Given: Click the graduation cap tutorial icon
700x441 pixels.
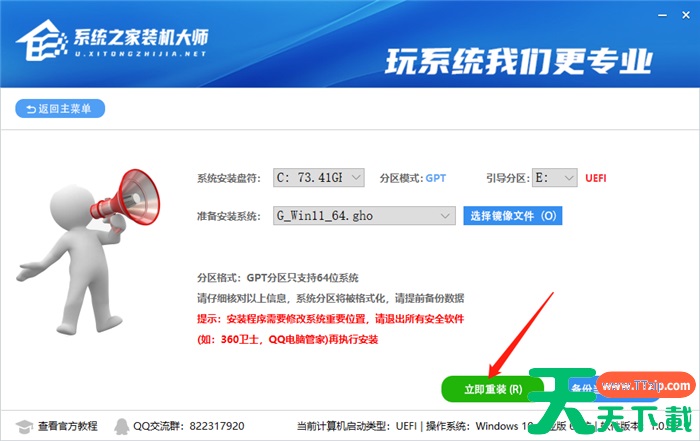Looking at the screenshot, I should pos(24,426).
